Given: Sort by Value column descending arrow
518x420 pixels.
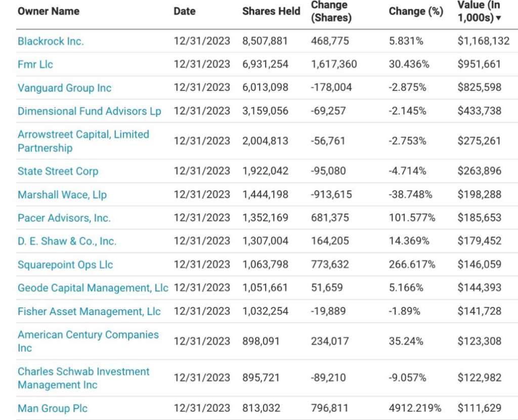Looking at the screenshot, I should pos(499,18).
